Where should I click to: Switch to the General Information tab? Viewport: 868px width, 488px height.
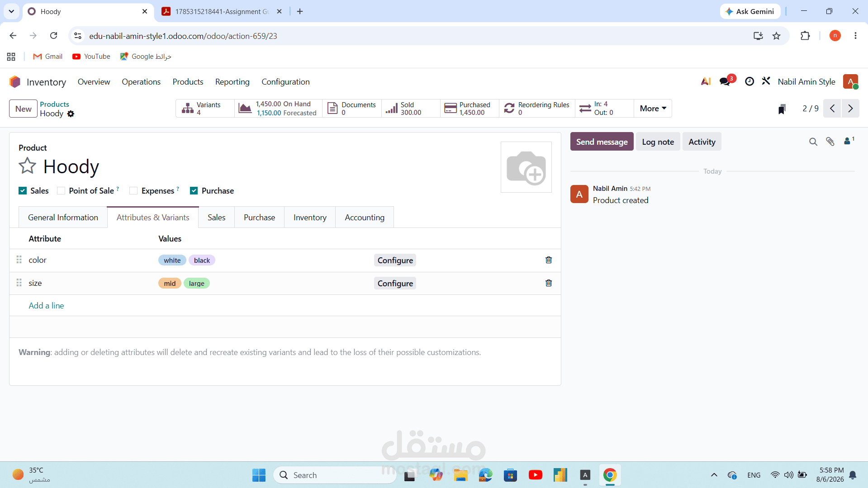pos(63,218)
